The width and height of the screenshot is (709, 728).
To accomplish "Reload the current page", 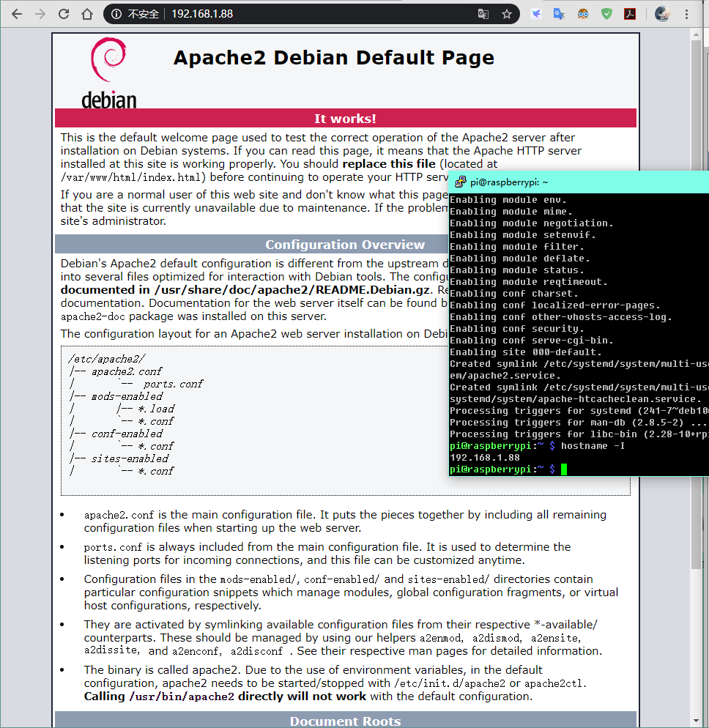I will [x=64, y=14].
